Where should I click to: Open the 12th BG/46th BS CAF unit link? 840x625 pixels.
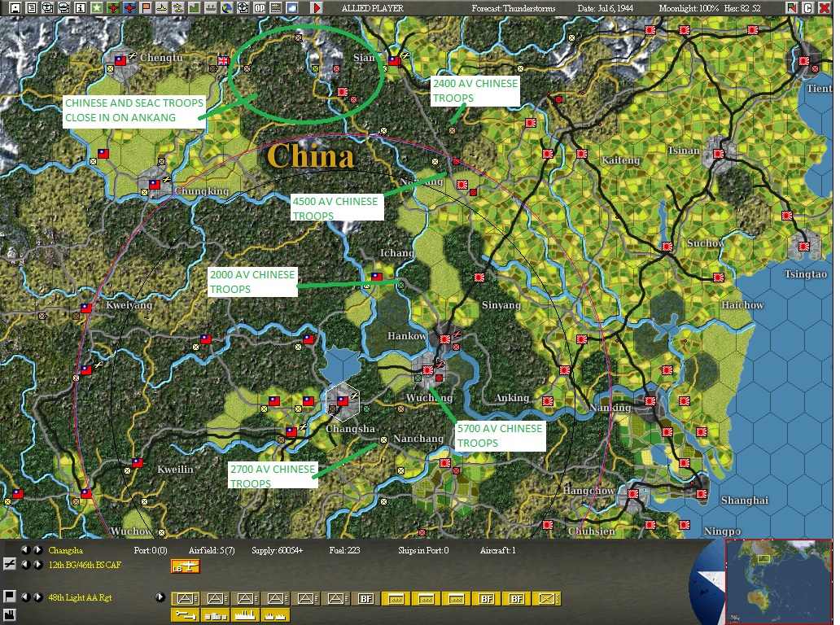[x=85, y=565]
